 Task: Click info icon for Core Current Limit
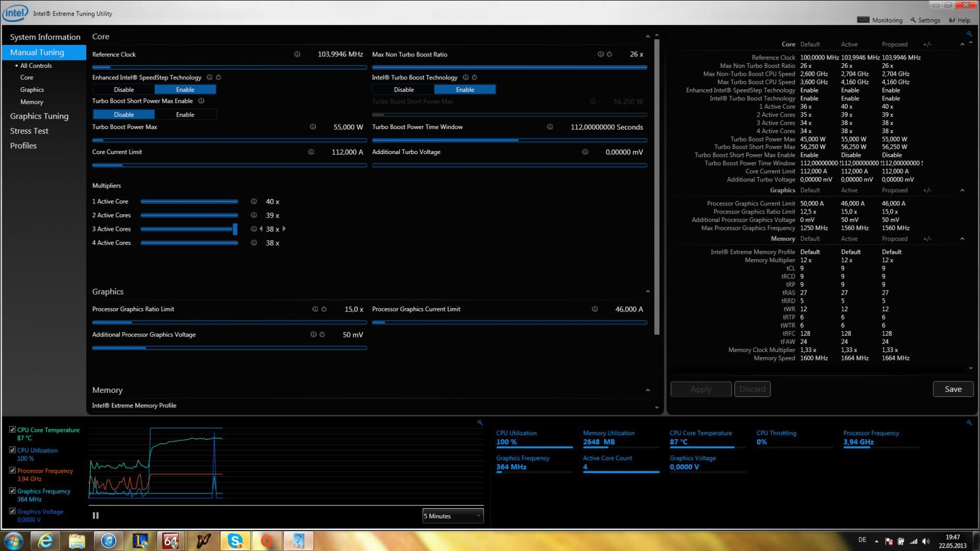point(311,152)
